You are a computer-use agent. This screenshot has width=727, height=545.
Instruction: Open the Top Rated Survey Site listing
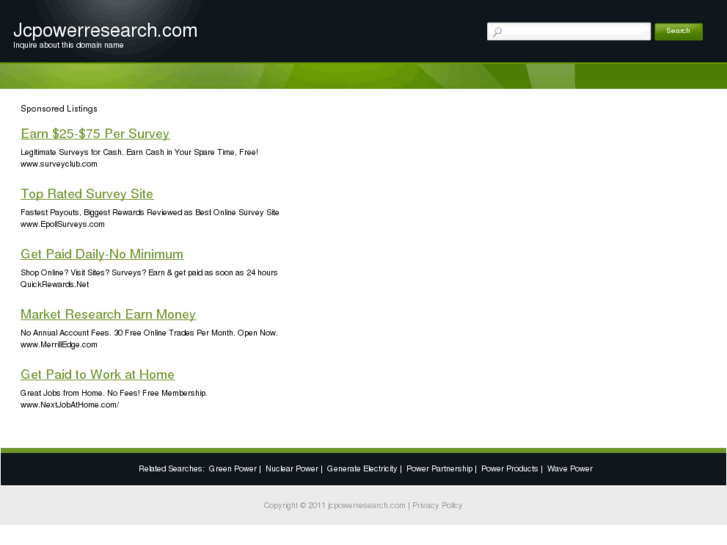pyautogui.click(x=87, y=194)
